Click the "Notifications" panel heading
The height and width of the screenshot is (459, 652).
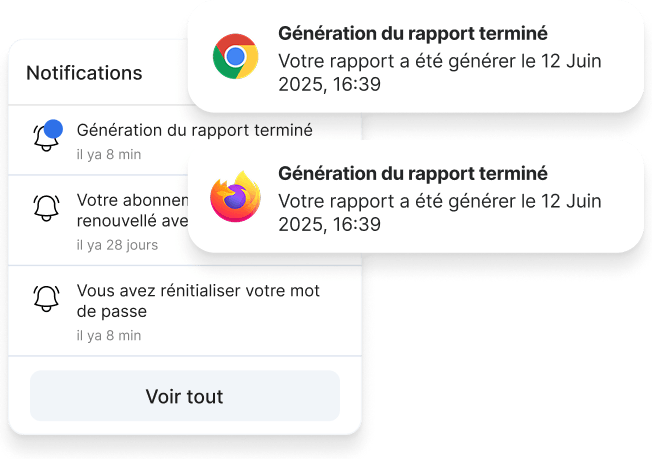click(84, 73)
